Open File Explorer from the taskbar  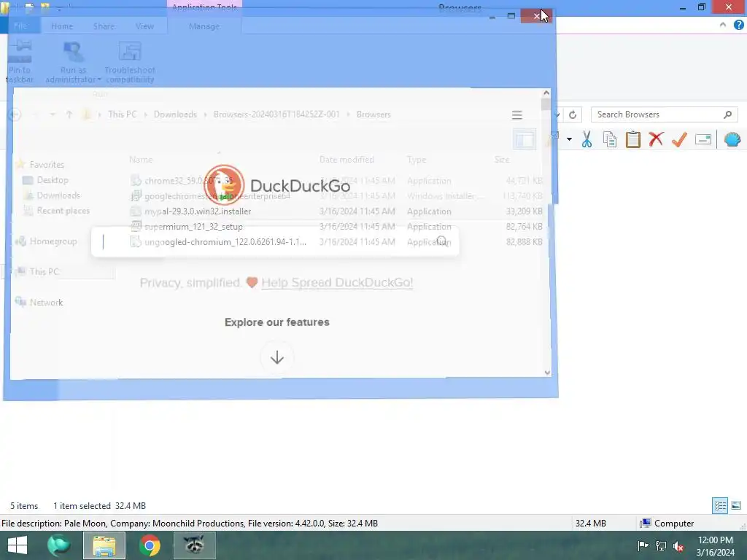104,545
